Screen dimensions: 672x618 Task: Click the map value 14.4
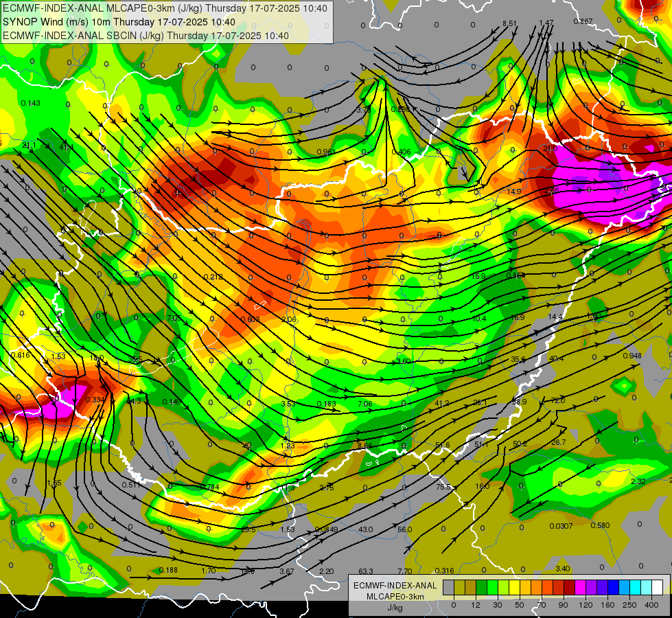click(x=555, y=317)
